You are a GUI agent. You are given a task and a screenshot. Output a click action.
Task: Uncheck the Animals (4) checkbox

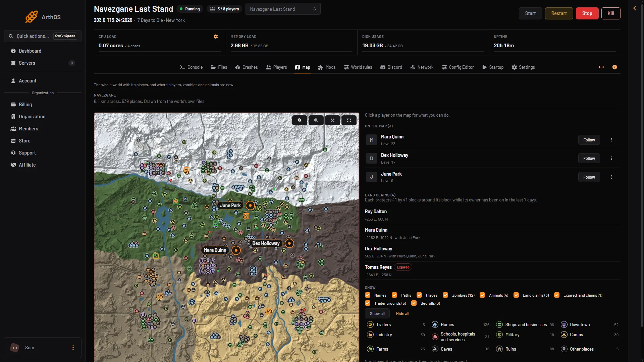pos(482,295)
